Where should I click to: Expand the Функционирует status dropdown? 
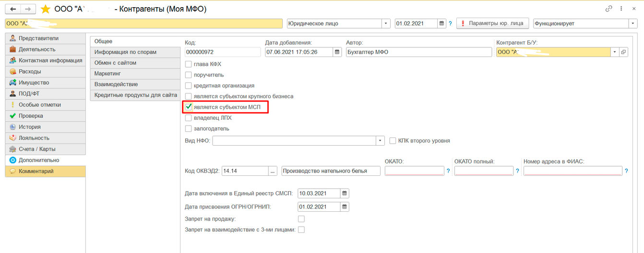click(x=633, y=23)
